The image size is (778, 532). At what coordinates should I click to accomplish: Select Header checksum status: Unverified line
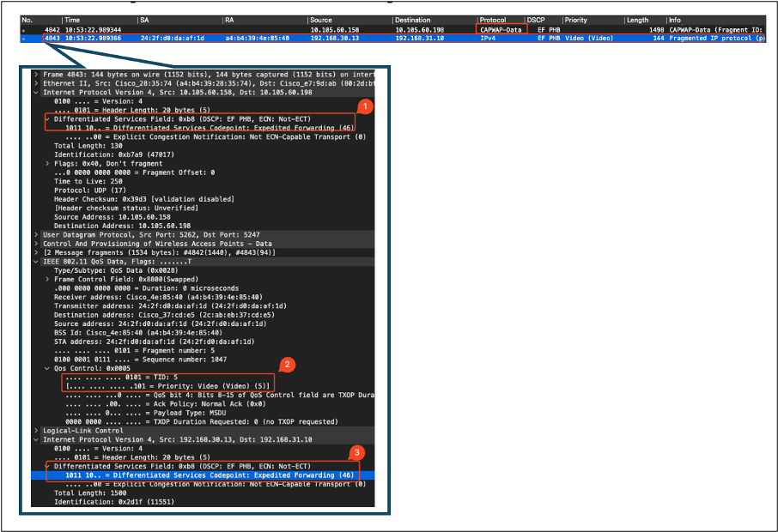126,209
